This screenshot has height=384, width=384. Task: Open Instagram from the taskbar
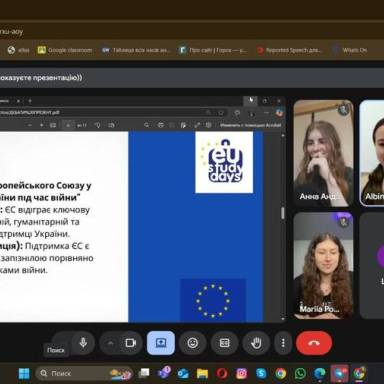click(x=241, y=373)
